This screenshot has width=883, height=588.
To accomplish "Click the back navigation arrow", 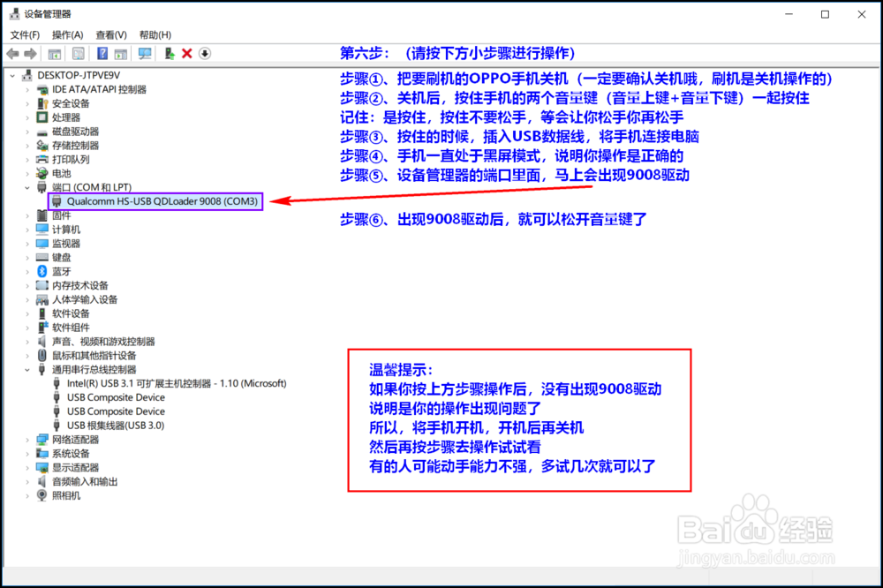I will tap(11, 53).
